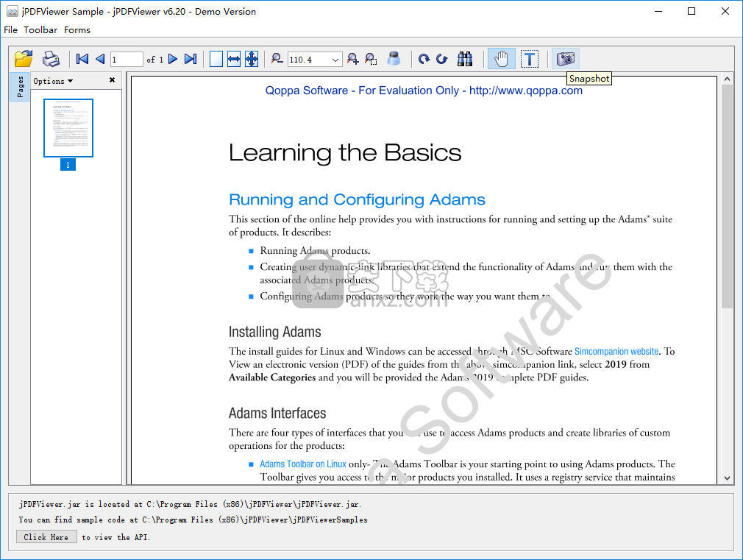
Task: Jump to the last page
Action: [191, 59]
